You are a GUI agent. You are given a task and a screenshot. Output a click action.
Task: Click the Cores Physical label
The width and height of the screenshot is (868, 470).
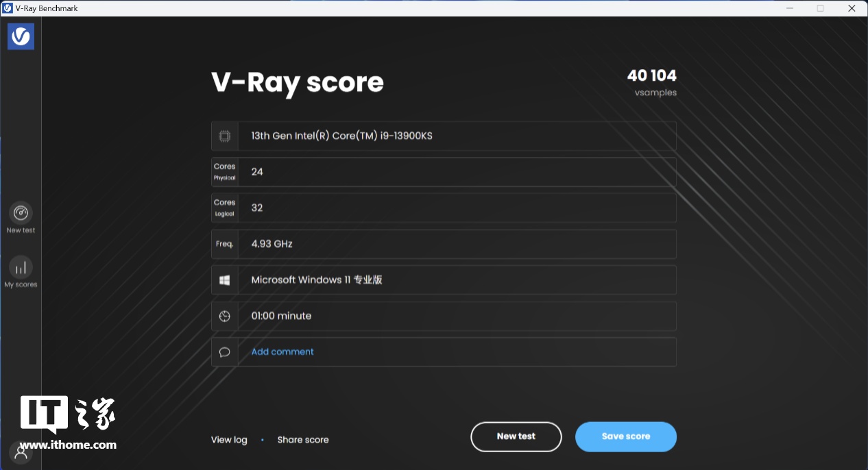tap(224, 172)
